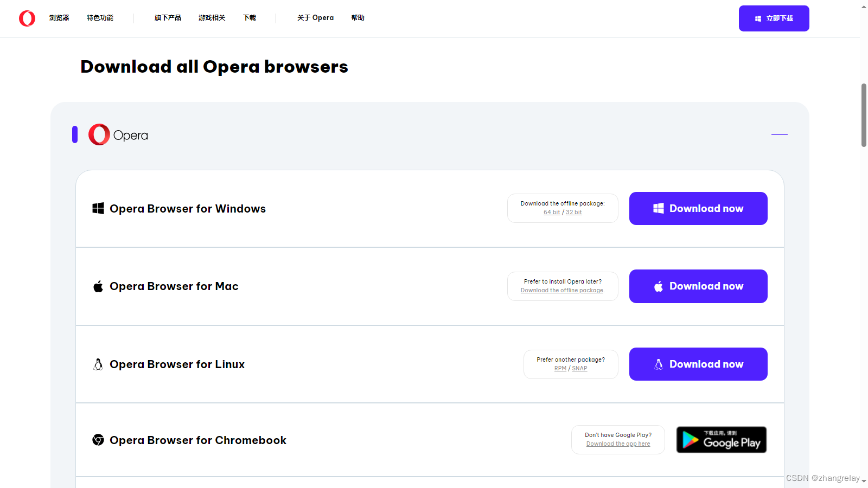Click the Chrome icon beside Opera Browser for Chromebook
The image size is (868, 488).
(98, 440)
